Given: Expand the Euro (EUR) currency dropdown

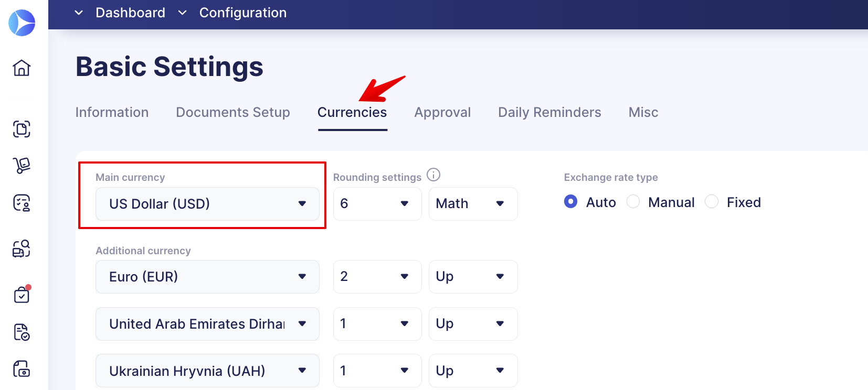Looking at the screenshot, I should pyautogui.click(x=207, y=277).
